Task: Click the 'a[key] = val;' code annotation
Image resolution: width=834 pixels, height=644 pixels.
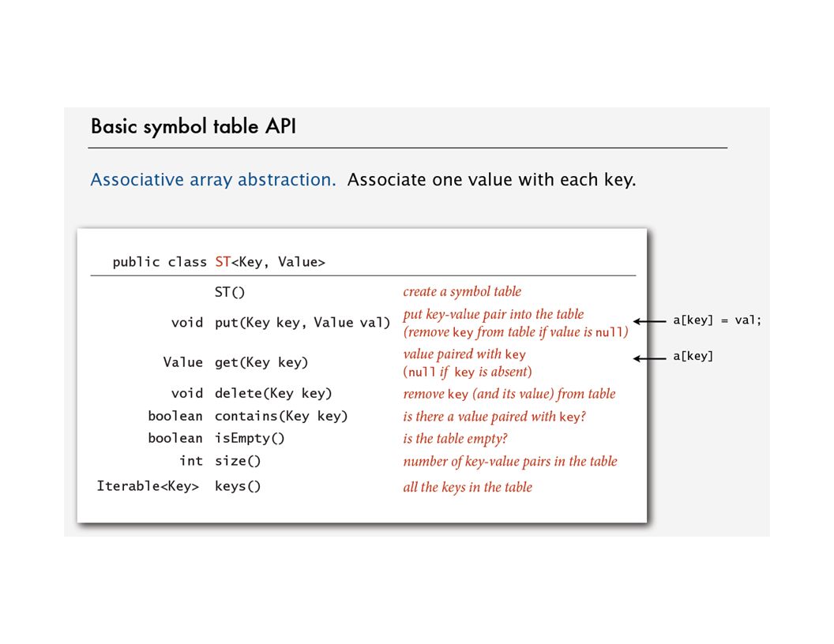Action: (717, 320)
